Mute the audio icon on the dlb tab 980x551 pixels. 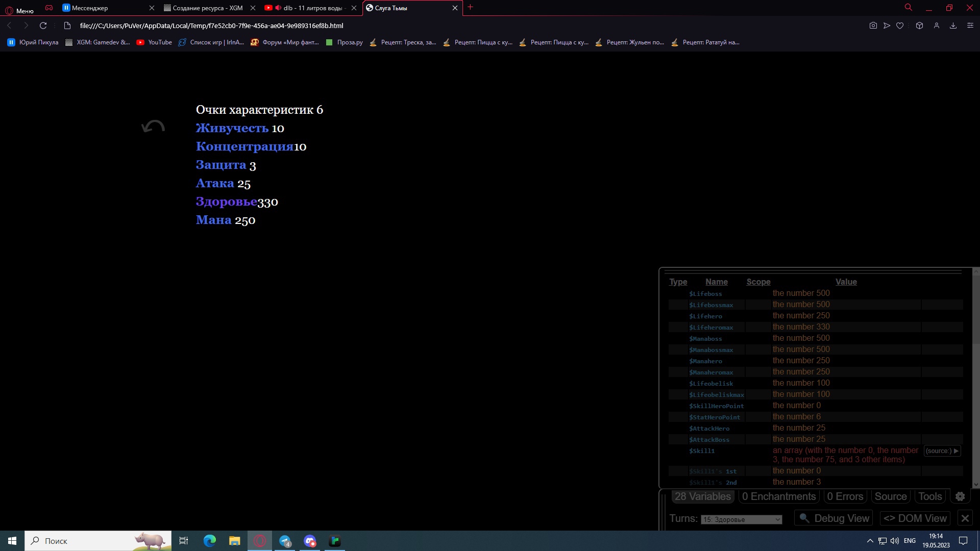tap(278, 8)
